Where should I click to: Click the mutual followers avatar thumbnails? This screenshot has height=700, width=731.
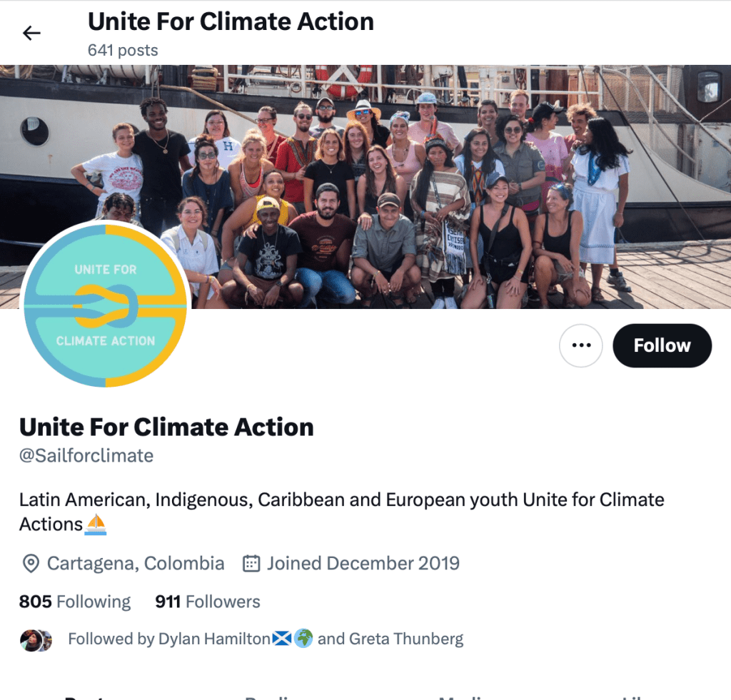[x=36, y=639]
